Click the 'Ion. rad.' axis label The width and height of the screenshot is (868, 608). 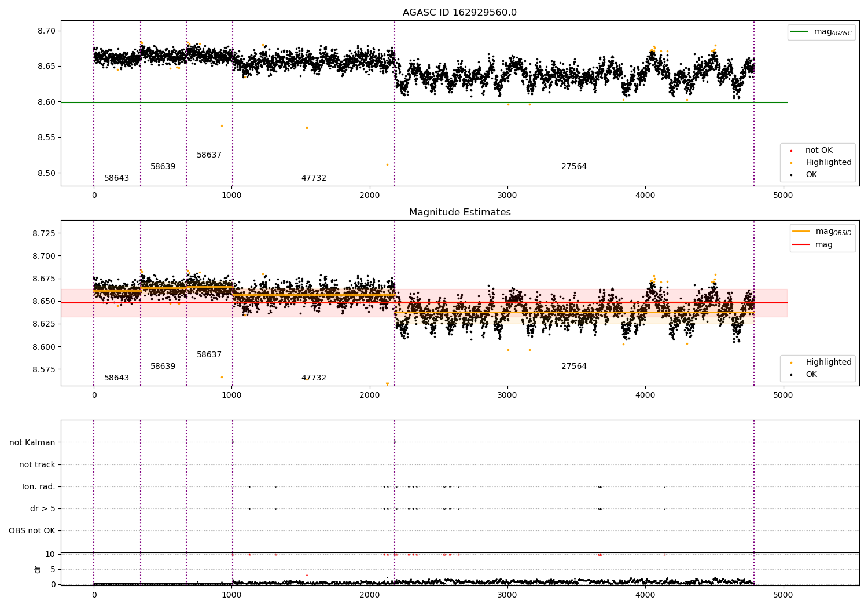click(x=39, y=486)
